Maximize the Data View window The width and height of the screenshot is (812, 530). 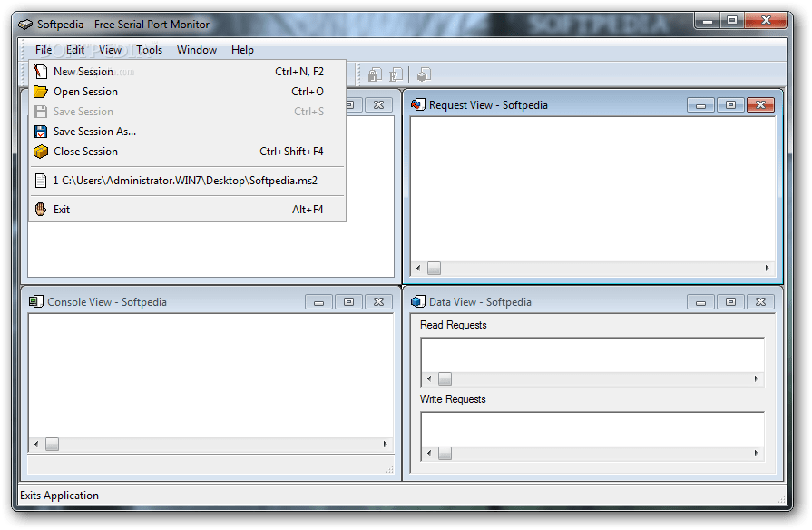click(730, 302)
